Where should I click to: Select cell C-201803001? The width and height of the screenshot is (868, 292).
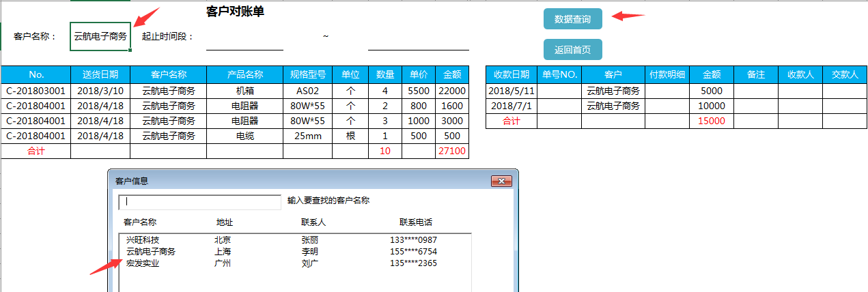[x=36, y=91]
